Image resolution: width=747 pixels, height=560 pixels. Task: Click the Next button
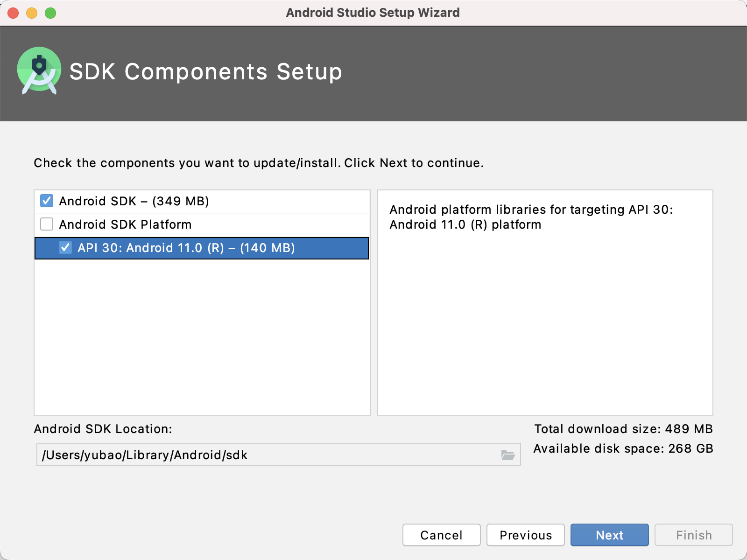[x=609, y=535]
